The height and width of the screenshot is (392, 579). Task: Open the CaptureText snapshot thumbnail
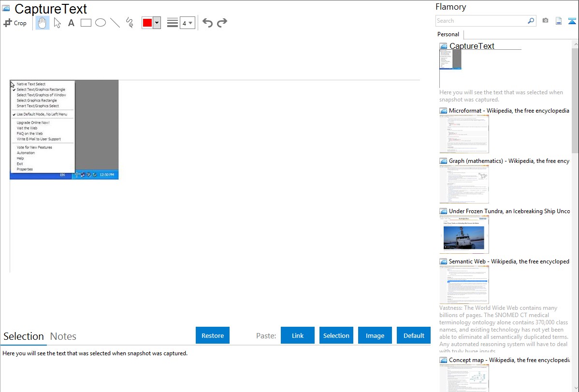point(450,59)
